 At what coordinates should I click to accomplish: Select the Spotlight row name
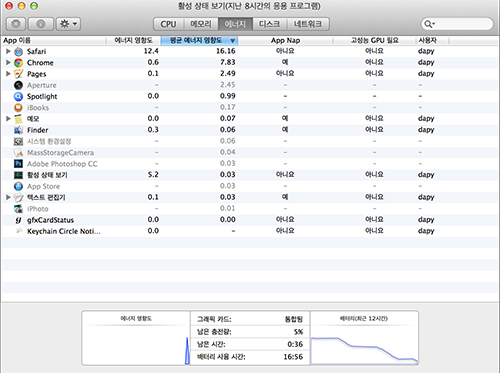pos(42,96)
